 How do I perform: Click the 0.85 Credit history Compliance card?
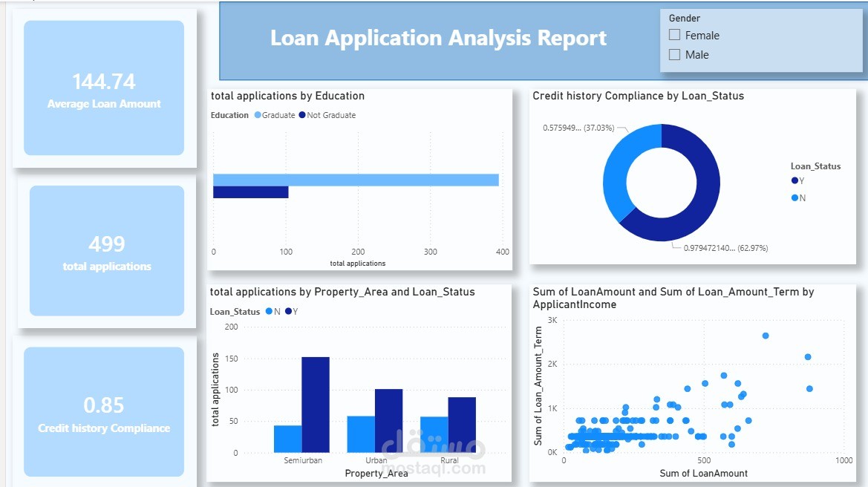click(104, 413)
